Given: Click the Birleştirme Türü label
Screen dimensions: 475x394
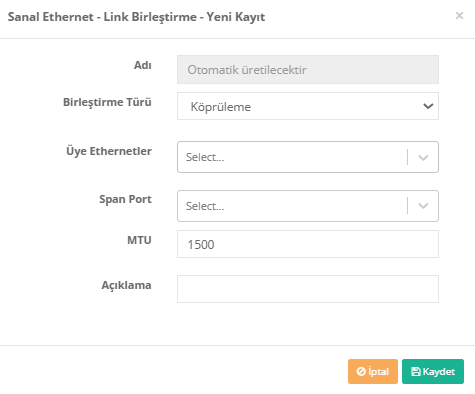Looking at the screenshot, I should click(x=107, y=102).
